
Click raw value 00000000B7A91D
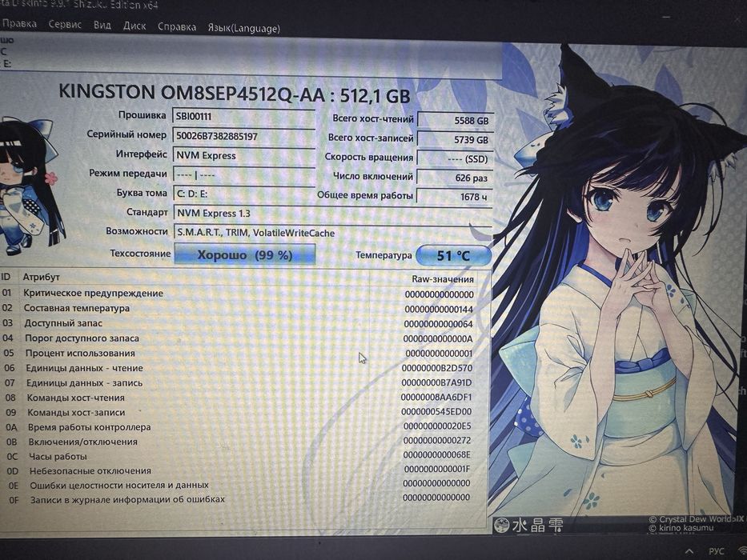[436, 383]
